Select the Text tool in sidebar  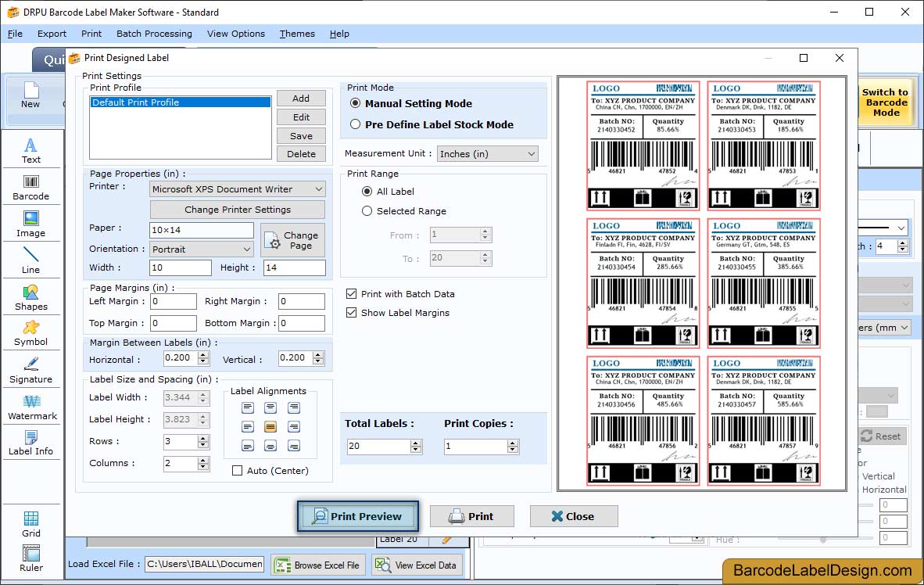coord(30,150)
